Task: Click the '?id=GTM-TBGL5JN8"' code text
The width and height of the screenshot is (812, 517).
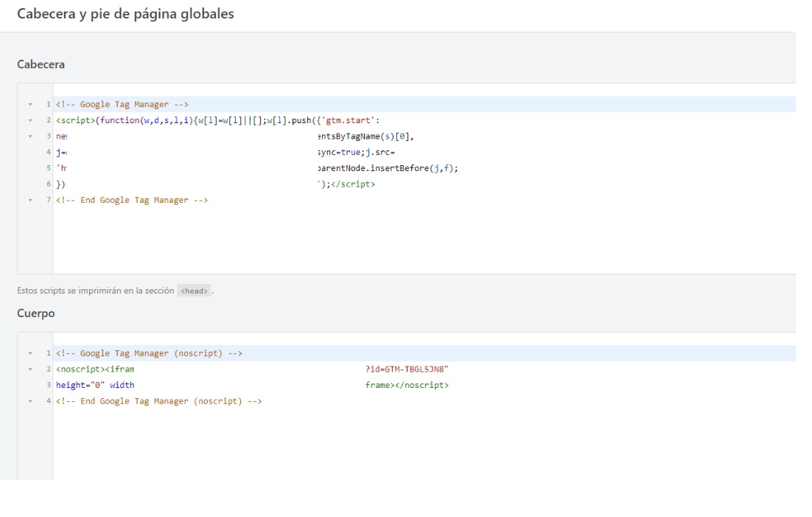Action: click(407, 369)
